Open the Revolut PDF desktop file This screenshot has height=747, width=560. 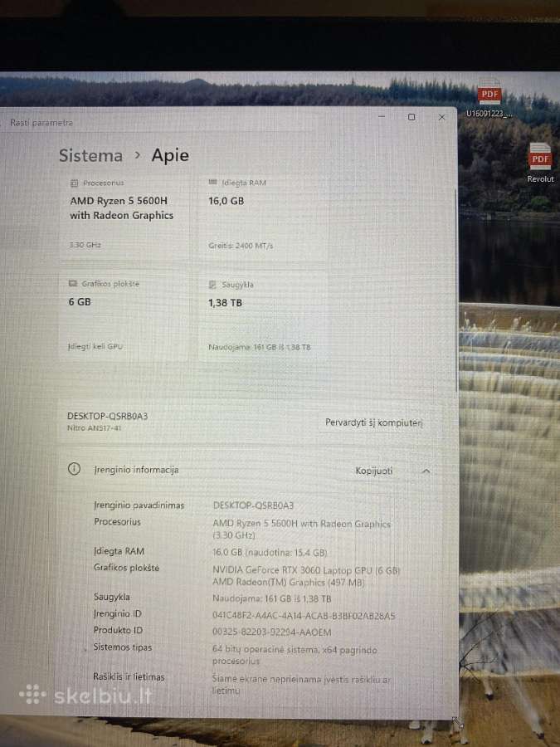point(540,163)
